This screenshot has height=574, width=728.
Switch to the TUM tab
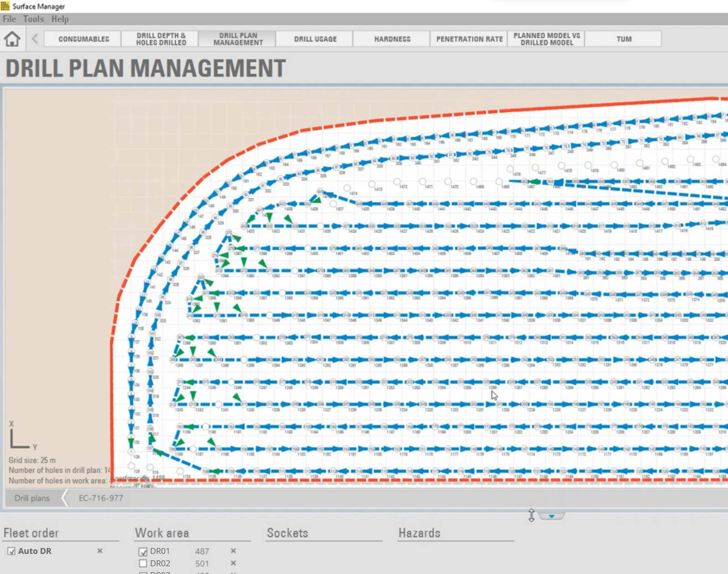point(624,39)
